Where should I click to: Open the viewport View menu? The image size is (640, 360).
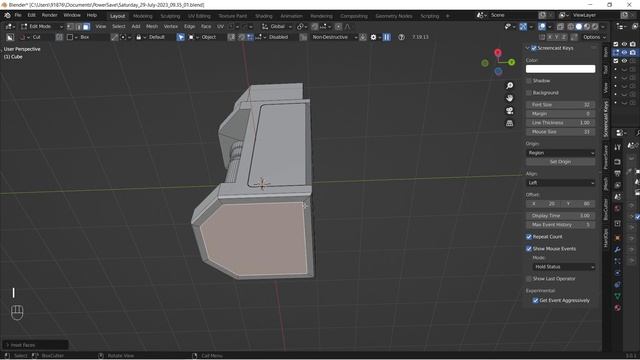click(100, 27)
